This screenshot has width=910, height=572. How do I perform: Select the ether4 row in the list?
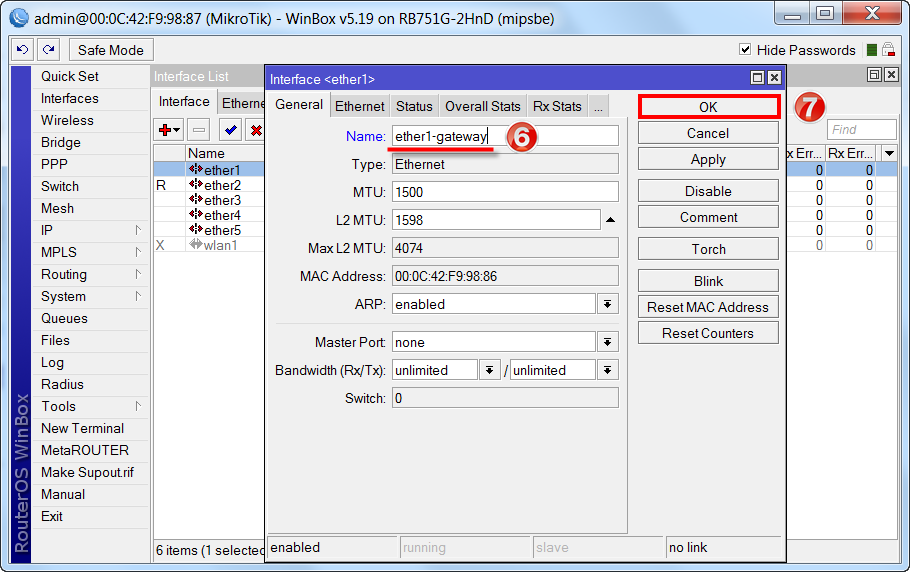[209, 215]
